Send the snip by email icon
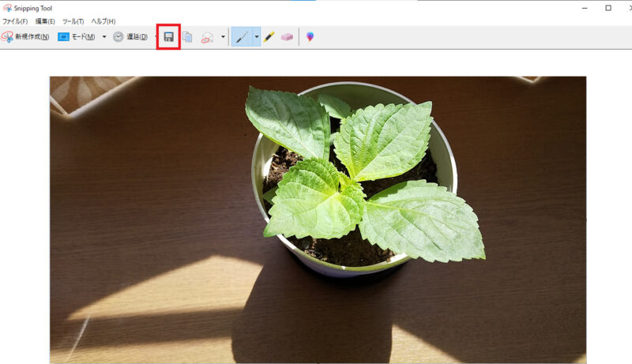The height and width of the screenshot is (364, 632). (x=207, y=37)
